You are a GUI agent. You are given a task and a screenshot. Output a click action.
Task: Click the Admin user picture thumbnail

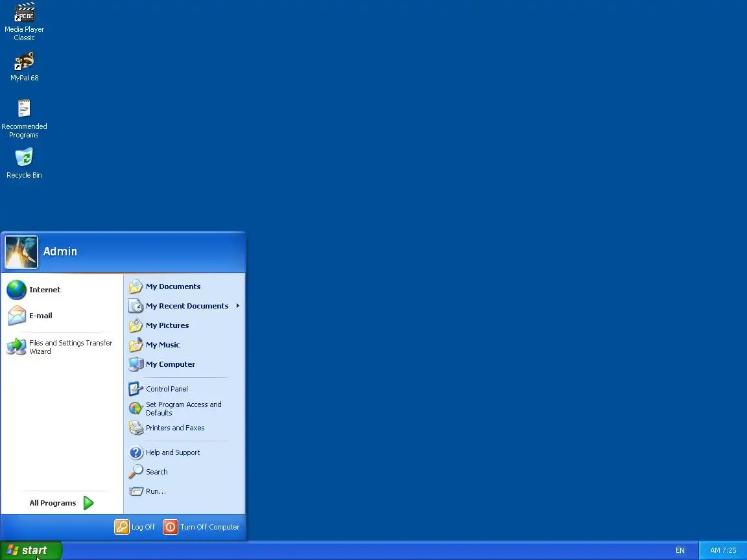(x=21, y=252)
